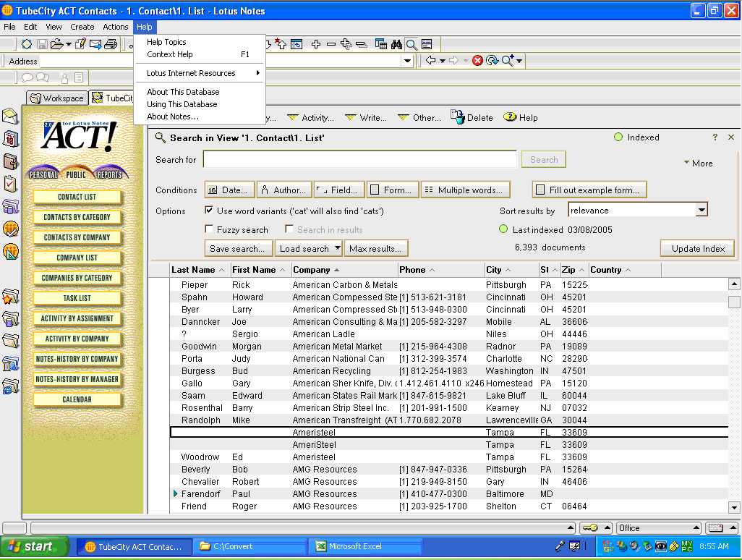Collapse the More search options expander
Image resolution: width=742 pixels, height=560 pixels.
[x=698, y=163]
